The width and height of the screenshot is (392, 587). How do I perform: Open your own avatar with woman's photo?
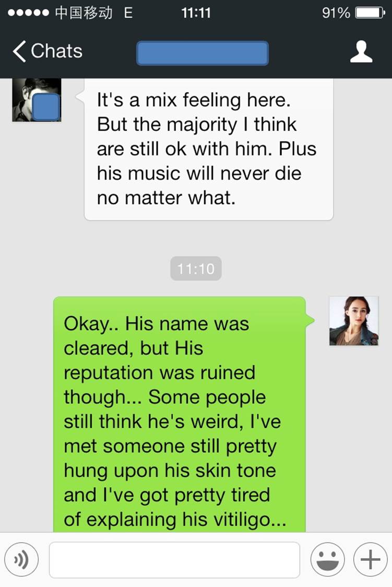(354, 321)
